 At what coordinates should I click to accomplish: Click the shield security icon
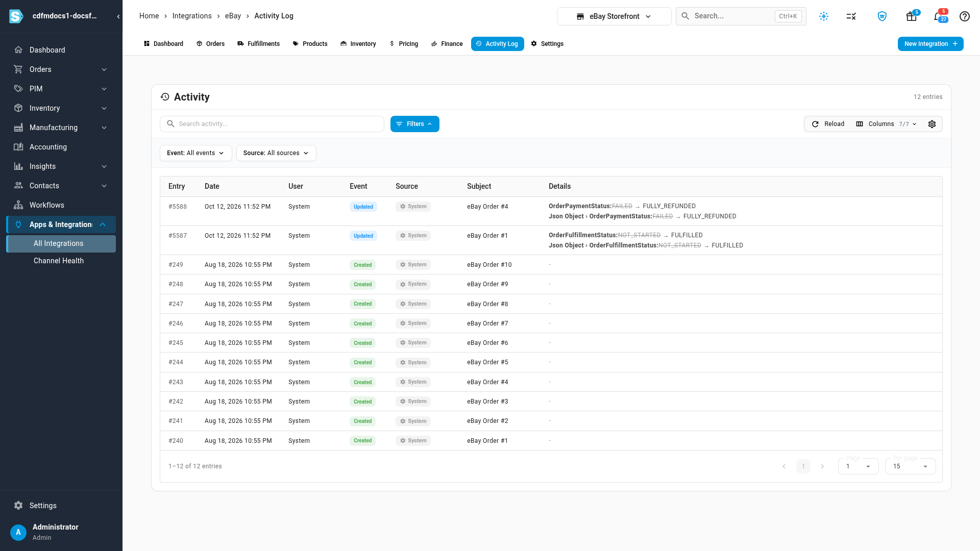882,16
